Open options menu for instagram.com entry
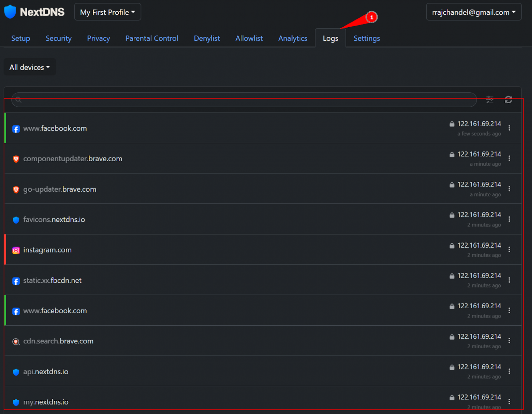Viewport: 532px width, 414px height. (509, 249)
